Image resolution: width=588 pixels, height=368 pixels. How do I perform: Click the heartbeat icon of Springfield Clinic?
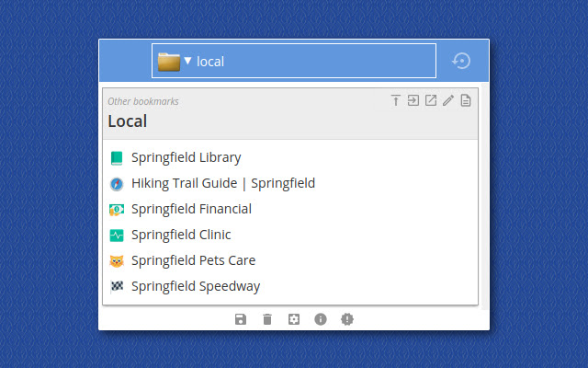click(x=117, y=236)
